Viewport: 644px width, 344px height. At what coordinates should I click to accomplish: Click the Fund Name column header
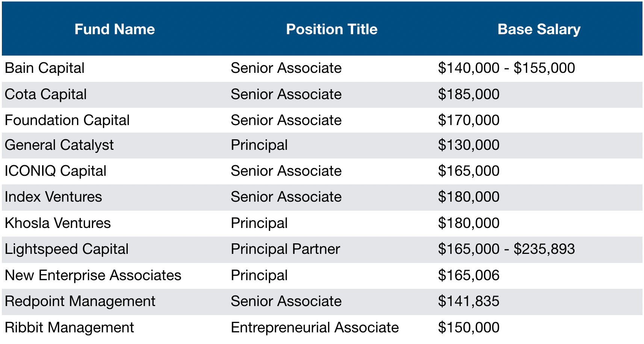(x=115, y=29)
